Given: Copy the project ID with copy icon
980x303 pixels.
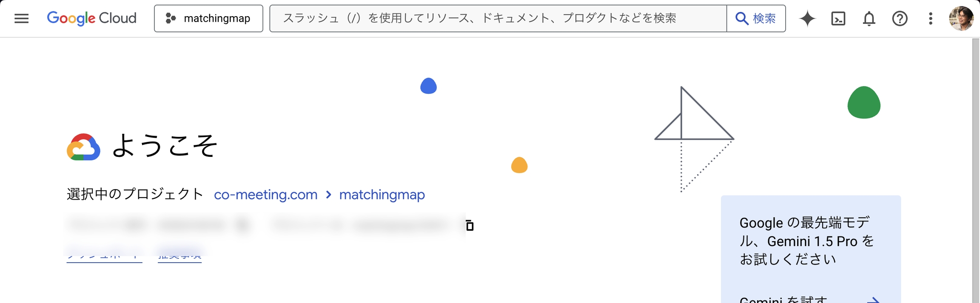Looking at the screenshot, I should [x=470, y=225].
